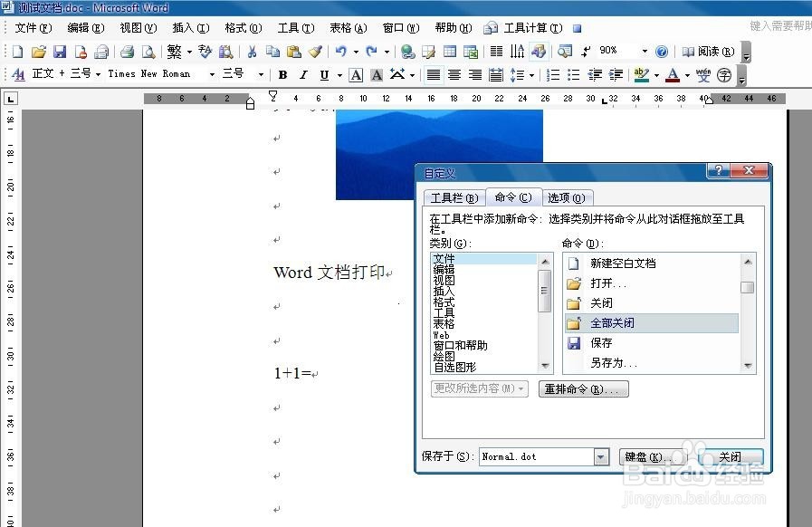812x527 pixels.
Task: Toggle Underline formatting
Action: [324, 75]
